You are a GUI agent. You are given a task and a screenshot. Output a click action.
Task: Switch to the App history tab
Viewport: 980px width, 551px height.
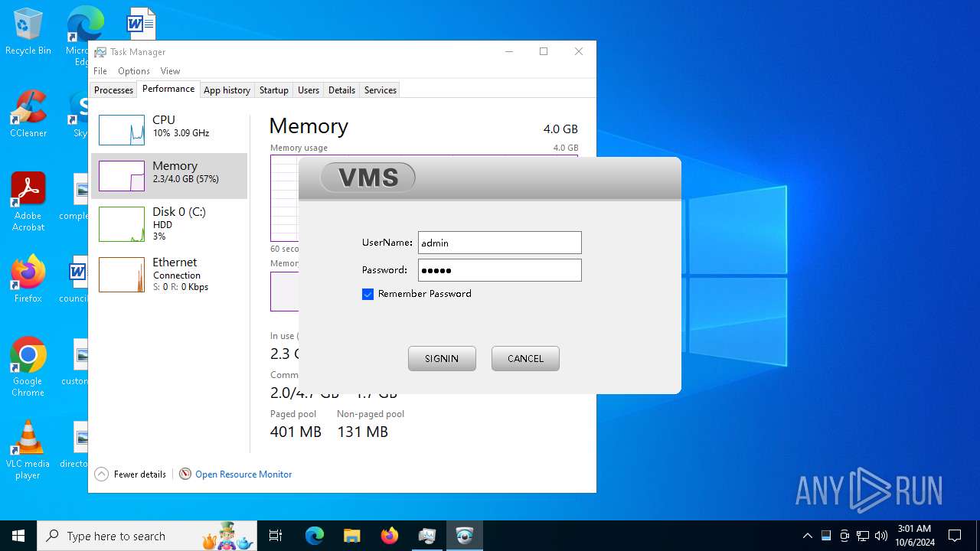(227, 90)
